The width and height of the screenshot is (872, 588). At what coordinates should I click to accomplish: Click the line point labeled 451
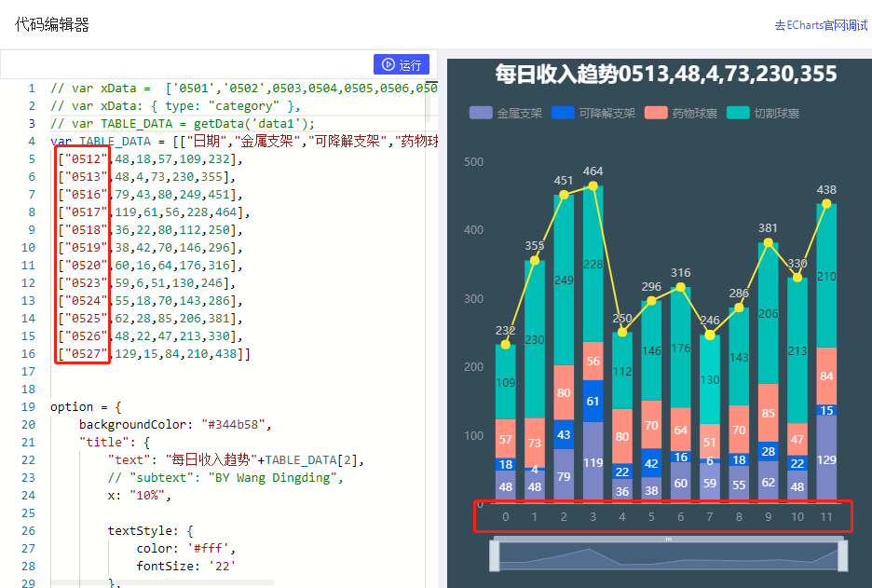[x=564, y=195]
